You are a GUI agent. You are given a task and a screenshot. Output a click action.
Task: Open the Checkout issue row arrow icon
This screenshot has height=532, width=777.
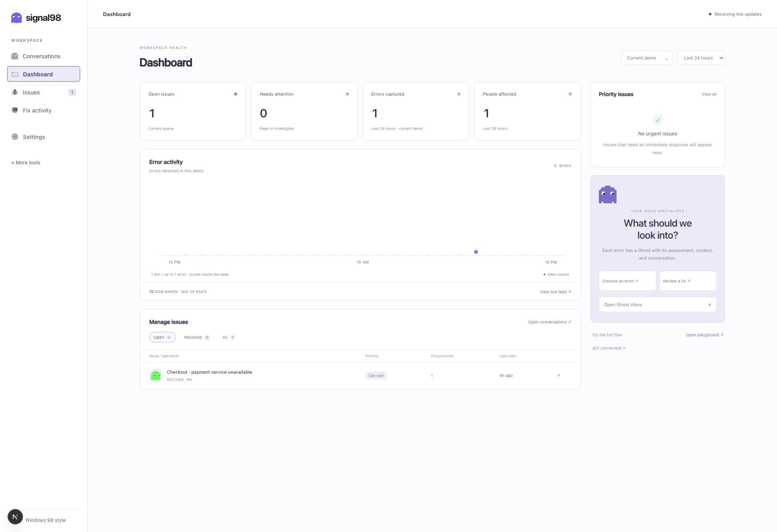pyautogui.click(x=558, y=376)
